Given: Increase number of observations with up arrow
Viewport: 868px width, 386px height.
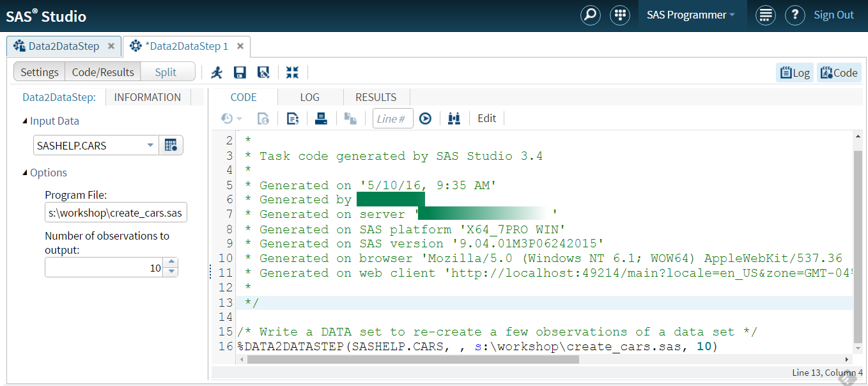Looking at the screenshot, I should click(171, 263).
